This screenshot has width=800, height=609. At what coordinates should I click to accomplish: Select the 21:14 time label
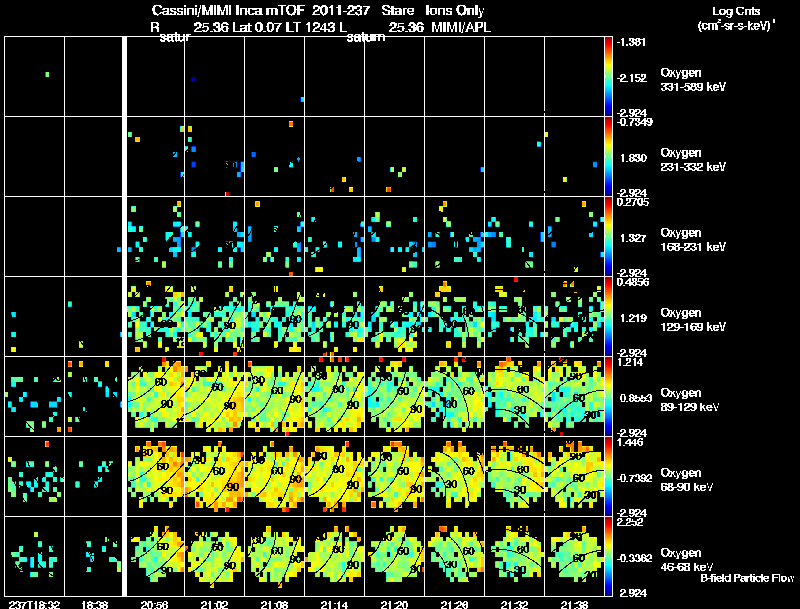pos(334,604)
